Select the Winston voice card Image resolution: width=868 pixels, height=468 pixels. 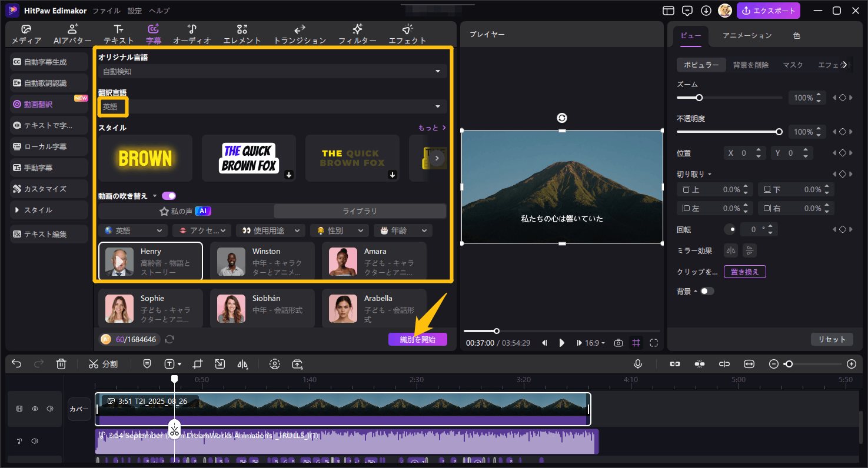[x=262, y=261]
